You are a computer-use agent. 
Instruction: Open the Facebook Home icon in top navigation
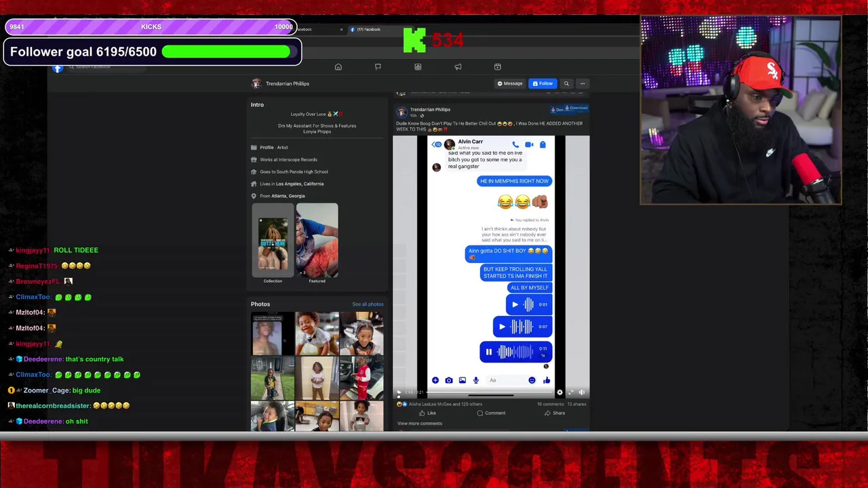338,67
